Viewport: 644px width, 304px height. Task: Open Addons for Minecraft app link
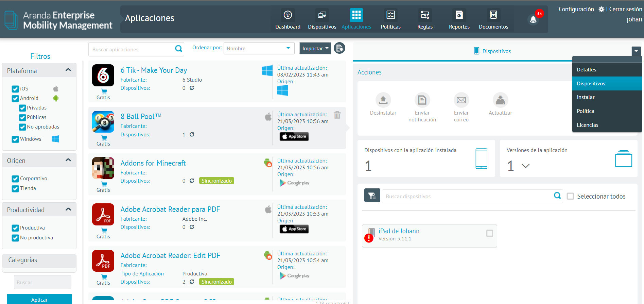click(153, 163)
